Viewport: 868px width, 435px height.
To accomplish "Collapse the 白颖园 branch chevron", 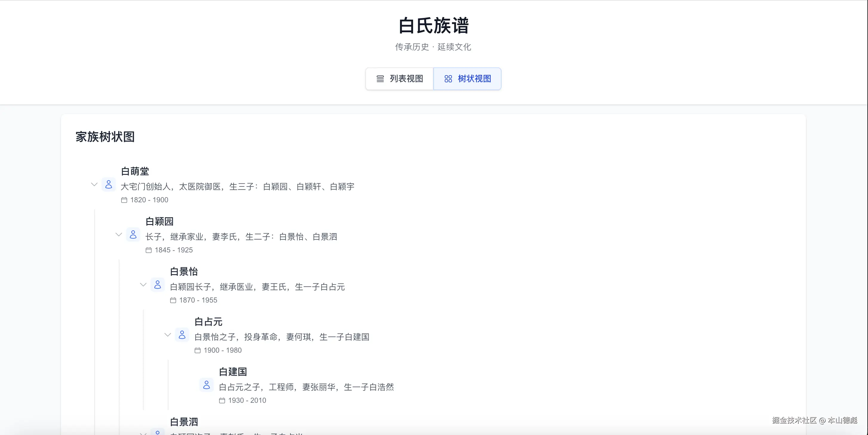I will point(118,235).
